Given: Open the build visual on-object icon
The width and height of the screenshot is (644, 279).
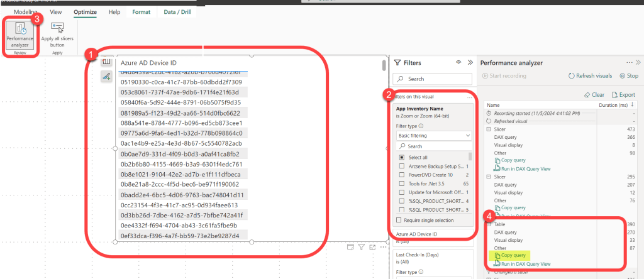Looking at the screenshot, I should (106, 62).
